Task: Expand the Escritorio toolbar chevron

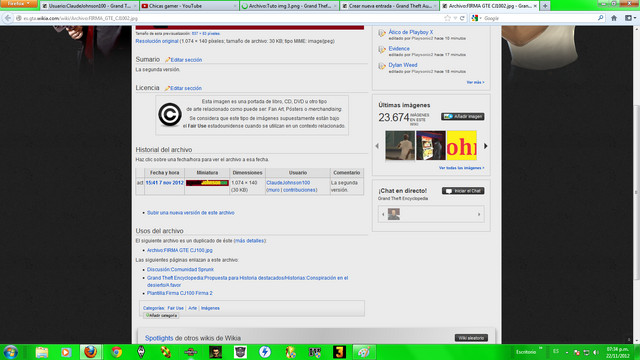Action: pos(541,348)
